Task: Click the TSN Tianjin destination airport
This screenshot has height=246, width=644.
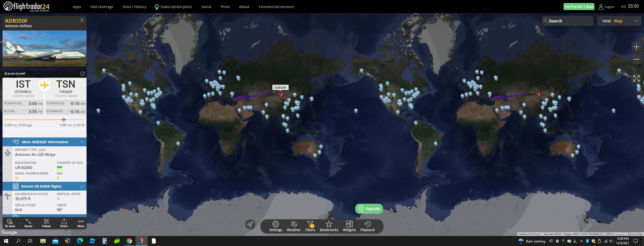Action: (66, 88)
